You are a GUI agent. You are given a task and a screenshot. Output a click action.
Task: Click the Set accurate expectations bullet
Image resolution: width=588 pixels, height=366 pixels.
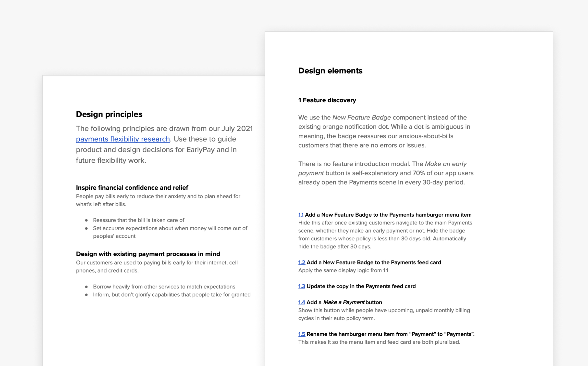coord(170,228)
